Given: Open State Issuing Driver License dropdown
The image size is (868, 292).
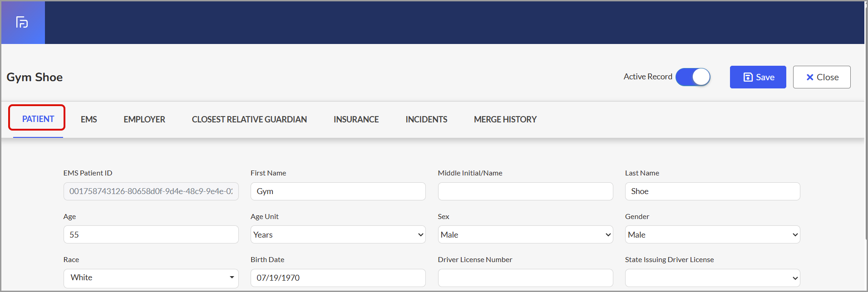Looking at the screenshot, I should pos(712,278).
